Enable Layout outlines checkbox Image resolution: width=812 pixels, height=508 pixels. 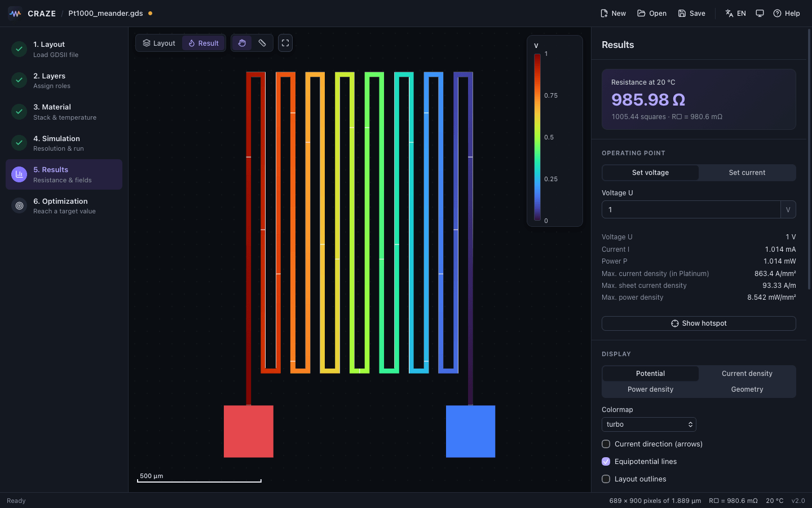pyautogui.click(x=606, y=479)
